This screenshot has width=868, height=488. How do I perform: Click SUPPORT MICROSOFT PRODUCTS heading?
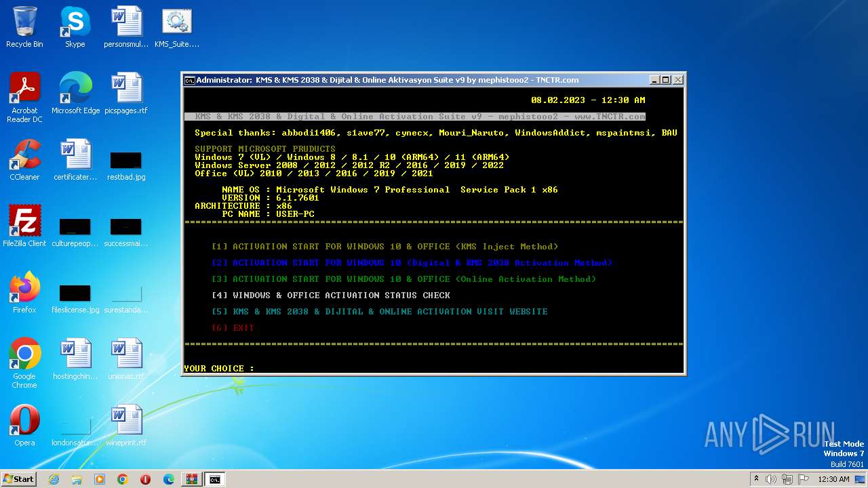tap(265, 149)
